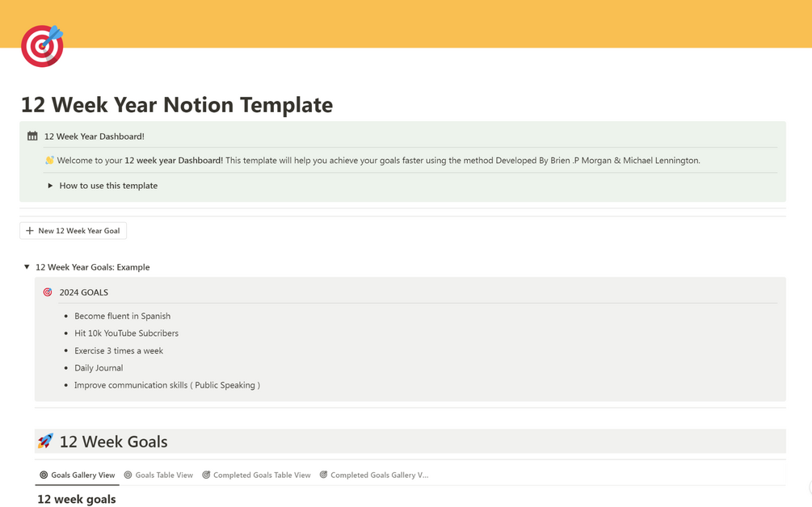Image resolution: width=812 pixels, height=507 pixels.
Task: Click the Daily Journal bullet item
Action: click(99, 368)
